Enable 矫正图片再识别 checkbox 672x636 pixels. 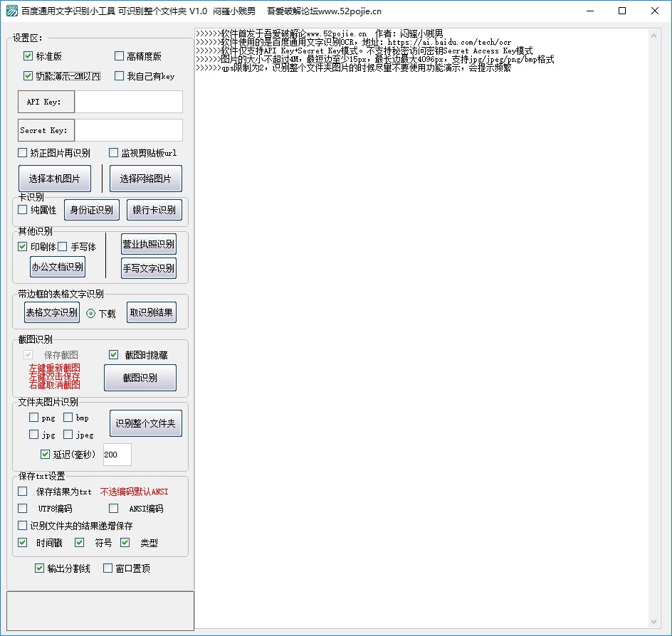click(22, 152)
